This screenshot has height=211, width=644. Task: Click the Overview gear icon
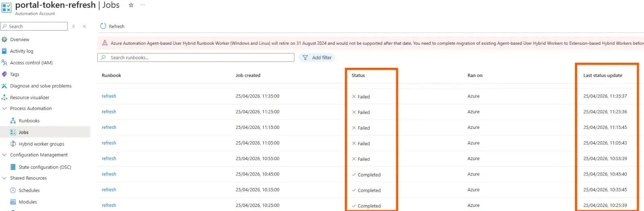[x=4, y=39]
